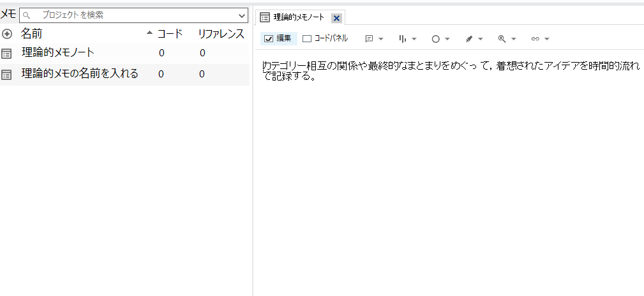Click the zoom magnifier icon in the toolbar
The height and width of the screenshot is (296, 644).
click(x=502, y=38)
